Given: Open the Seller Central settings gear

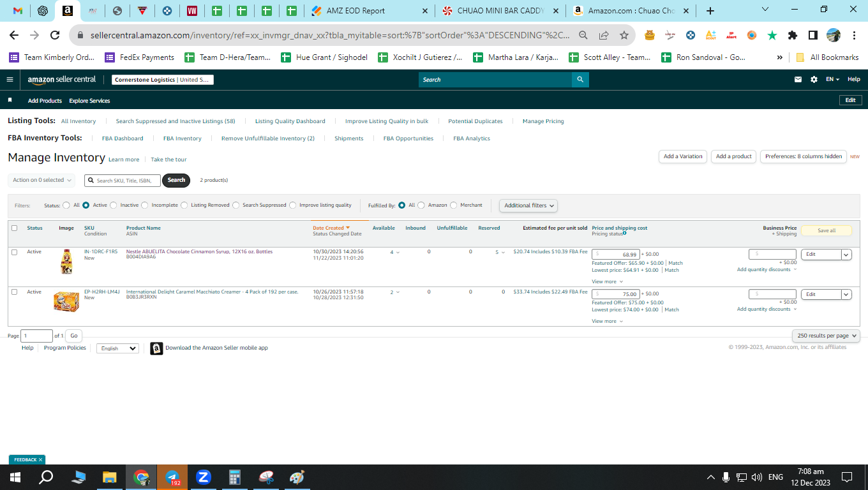Looking at the screenshot, I should click(x=814, y=80).
